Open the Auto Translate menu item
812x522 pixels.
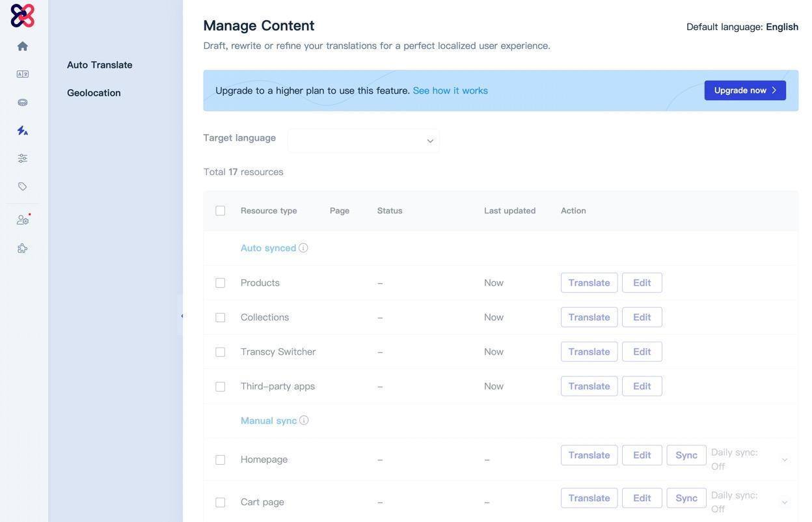100,65
